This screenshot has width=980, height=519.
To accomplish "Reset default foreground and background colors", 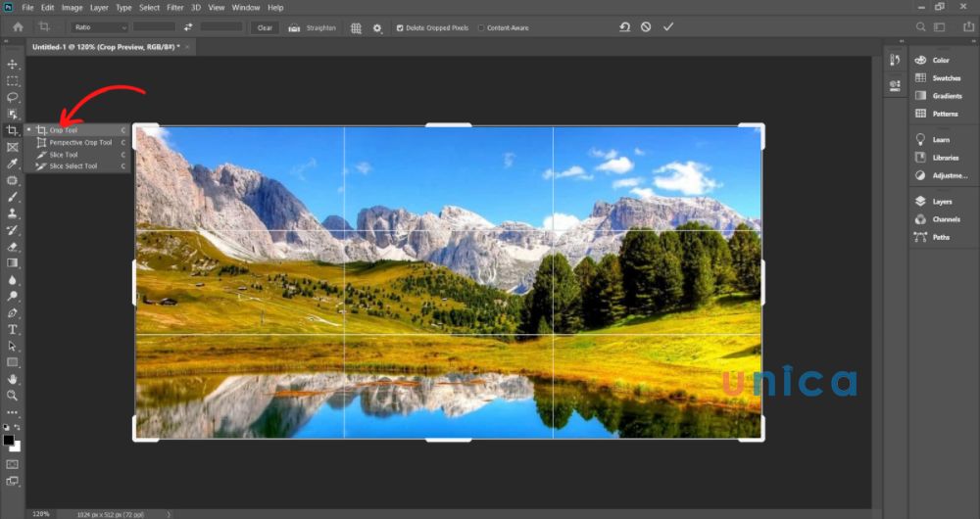I will 6,427.
